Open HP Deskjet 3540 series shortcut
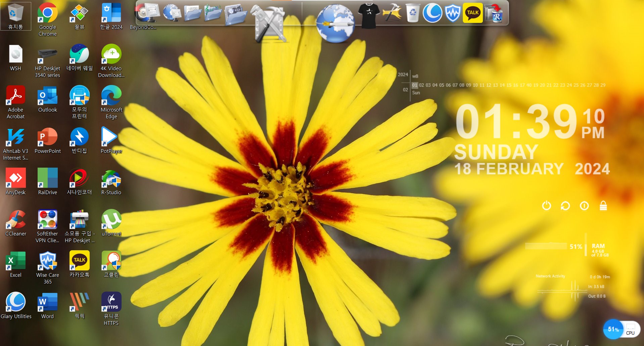Viewport: 644px width, 346px height. pos(47,61)
